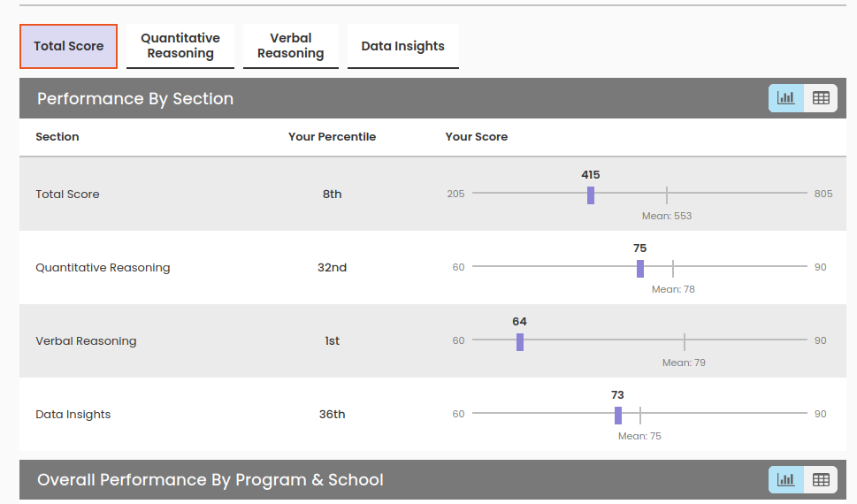Click the Total Score 415 marker
The width and height of the screenshot is (857, 504).
click(x=591, y=195)
